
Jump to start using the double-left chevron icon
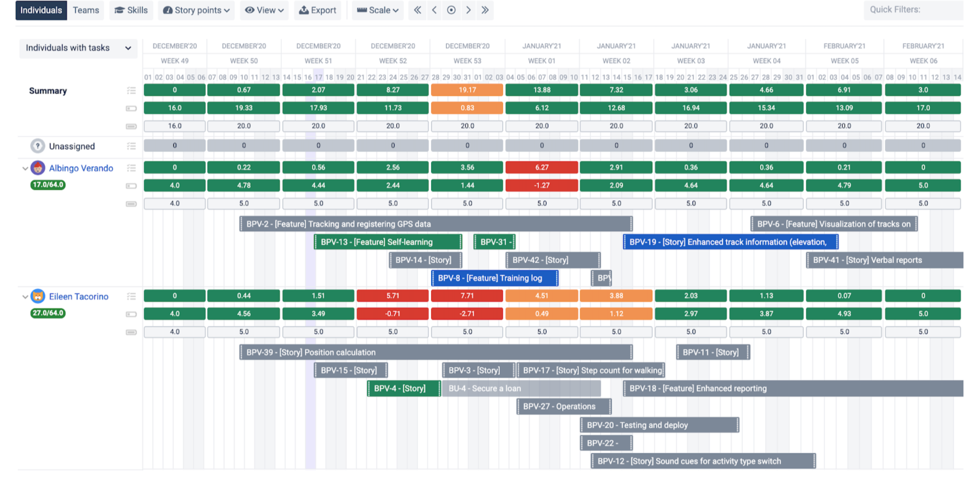[417, 10]
